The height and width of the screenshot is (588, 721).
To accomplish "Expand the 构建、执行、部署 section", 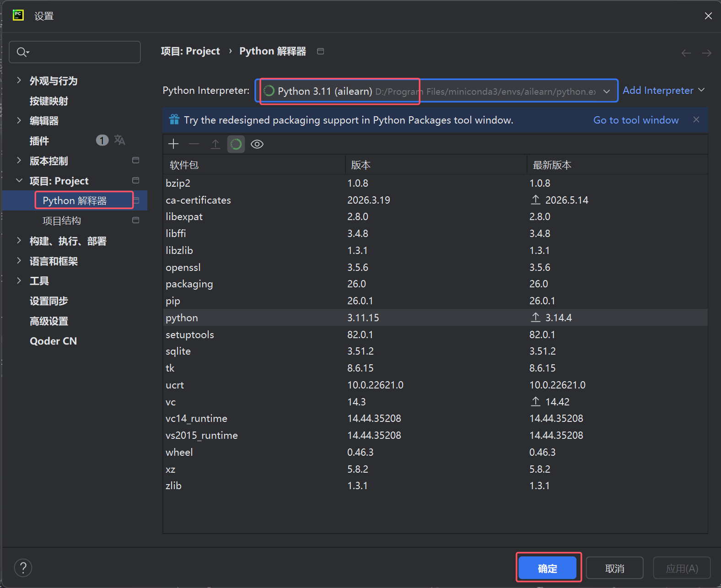I will tap(19, 240).
